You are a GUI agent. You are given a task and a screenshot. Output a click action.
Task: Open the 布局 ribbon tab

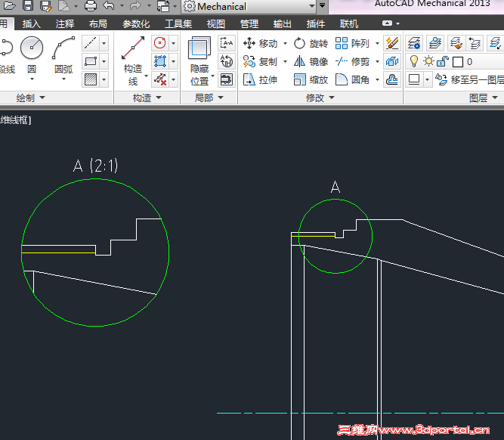(98, 23)
